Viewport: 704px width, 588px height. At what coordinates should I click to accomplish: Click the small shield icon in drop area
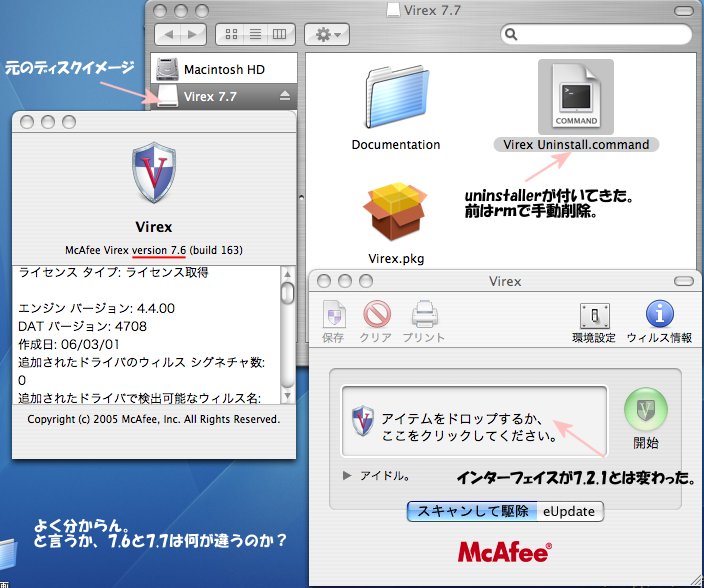point(363,421)
